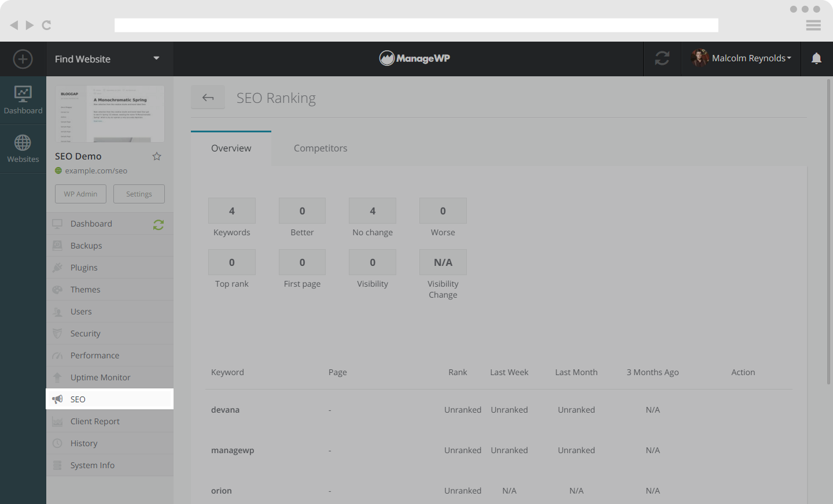Open the notifications bell

point(816,58)
